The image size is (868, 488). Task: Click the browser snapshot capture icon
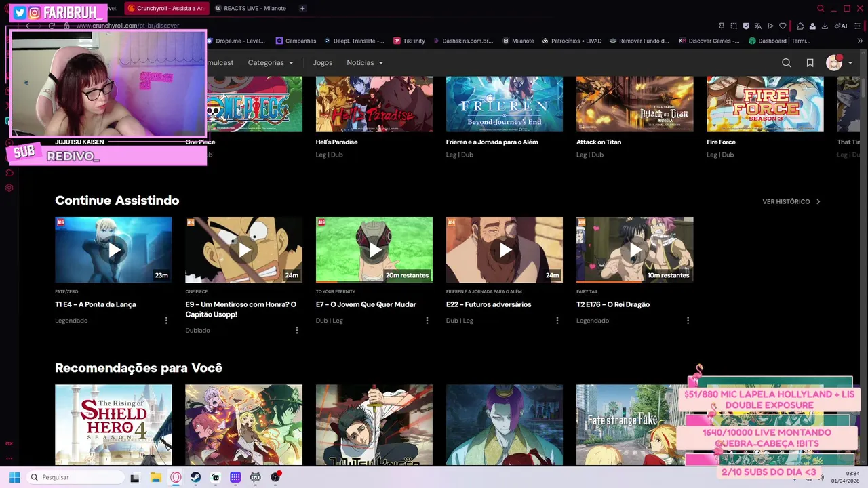coord(734,26)
